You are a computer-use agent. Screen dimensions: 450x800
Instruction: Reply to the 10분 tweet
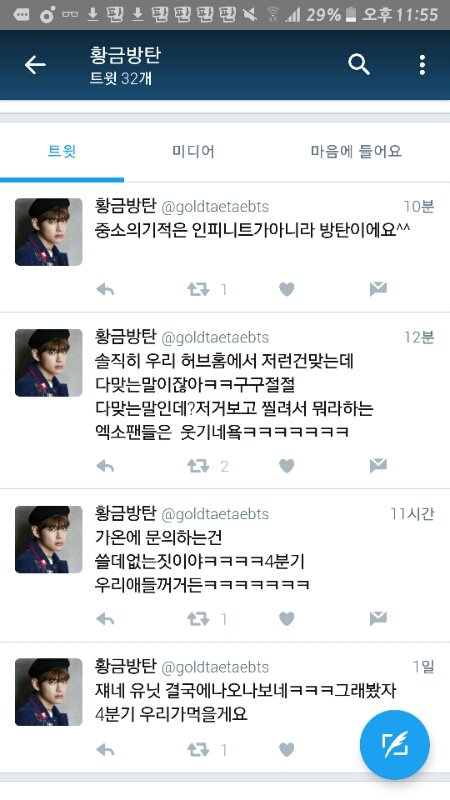click(x=105, y=289)
